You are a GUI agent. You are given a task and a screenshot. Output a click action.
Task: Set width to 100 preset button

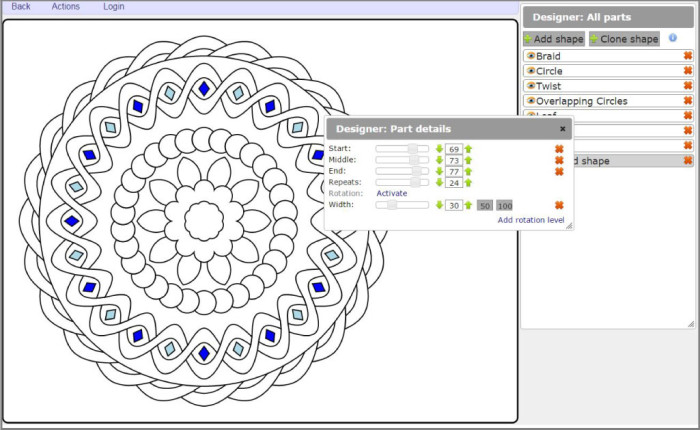click(x=504, y=205)
